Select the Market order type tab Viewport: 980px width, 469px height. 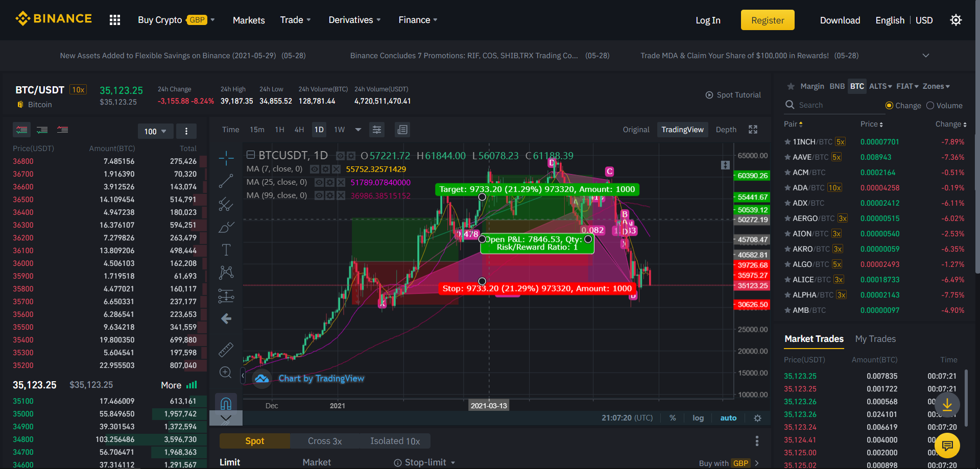coord(317,462)
